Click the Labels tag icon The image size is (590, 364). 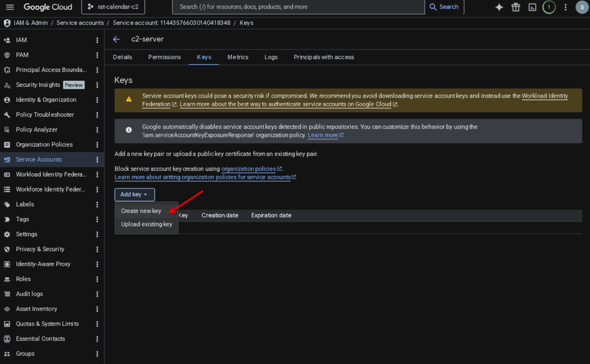pyautogui.click(x=7, y=205)
